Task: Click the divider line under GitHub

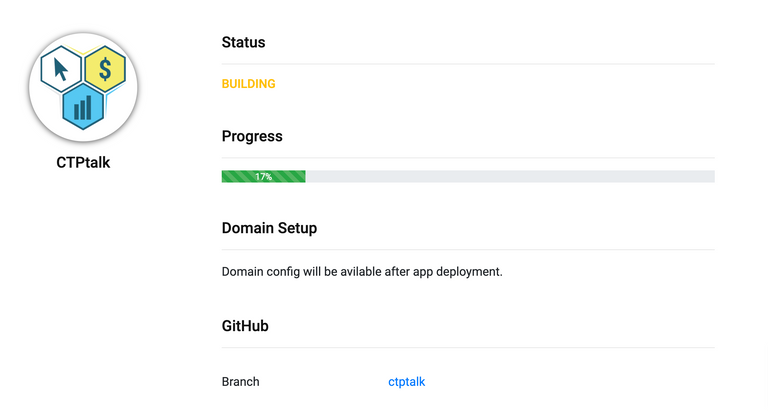Action: click(x=468, y=347)
